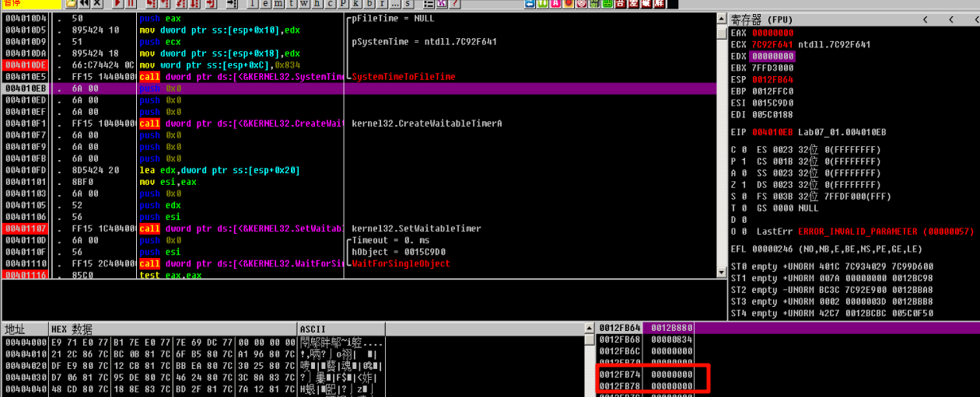The height and width of the screenshot is (397, 980).
Task: Click the Trace Into toolbar icon
Action: [x=180, y=4]
